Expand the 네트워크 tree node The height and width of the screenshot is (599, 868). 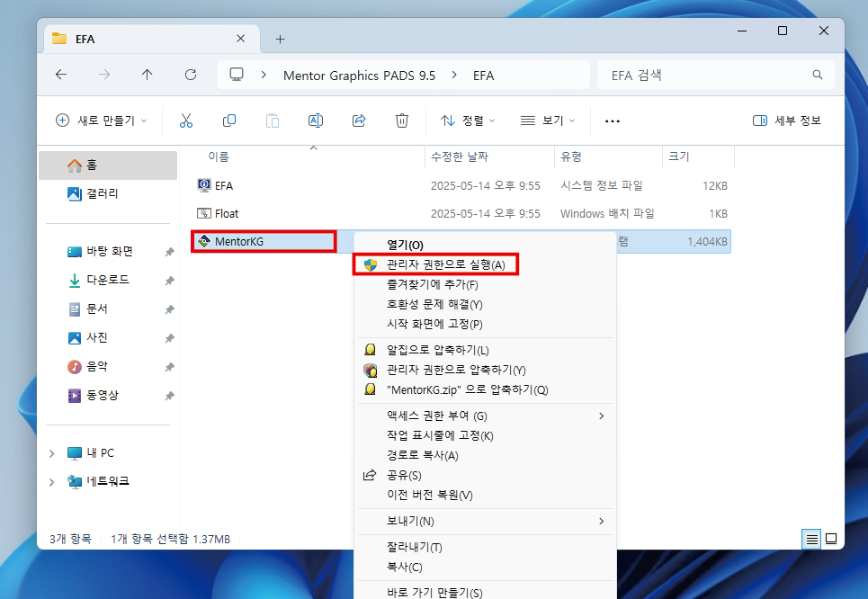pos(51,482)
